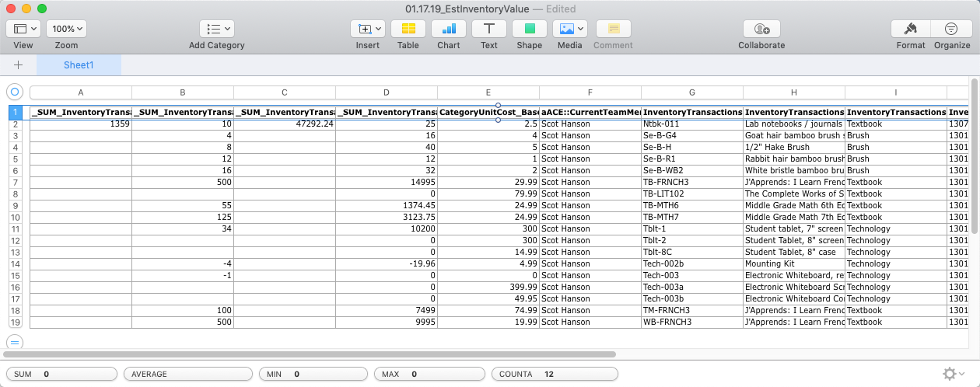Click cell with value 3123.75

tap(387, 217)
